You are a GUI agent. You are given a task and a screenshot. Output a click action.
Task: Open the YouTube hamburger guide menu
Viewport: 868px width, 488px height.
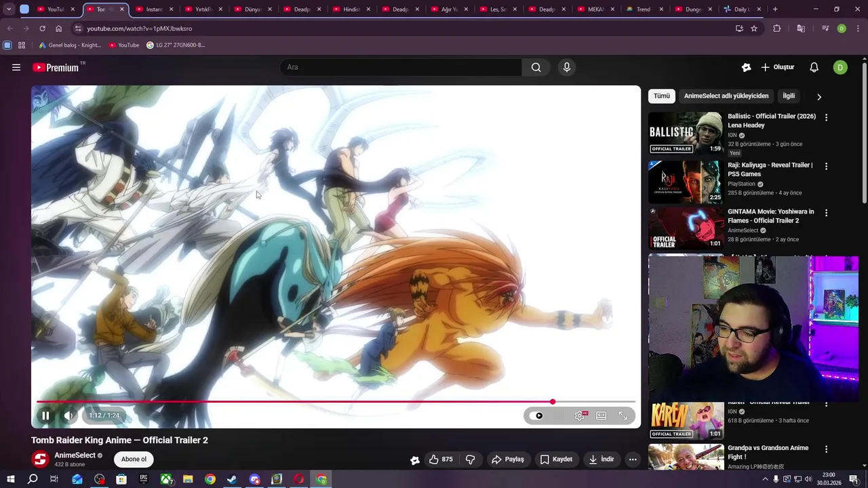(x=16, y=67)
